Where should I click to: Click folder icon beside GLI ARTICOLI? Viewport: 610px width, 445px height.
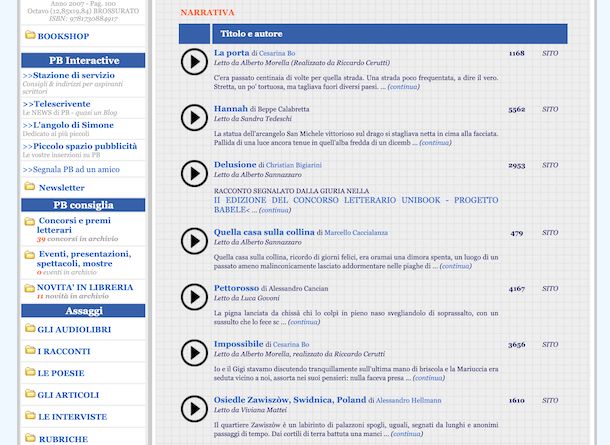point(30,394)
